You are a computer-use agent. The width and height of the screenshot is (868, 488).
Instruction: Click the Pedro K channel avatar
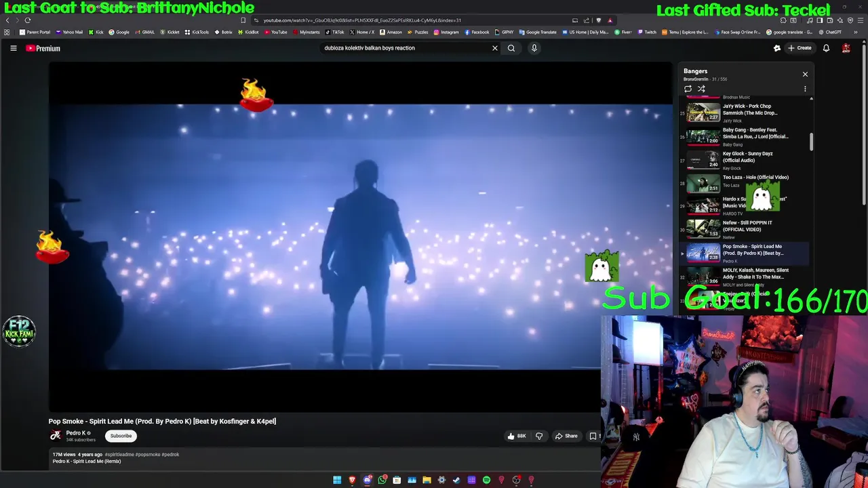click(56, 435)
